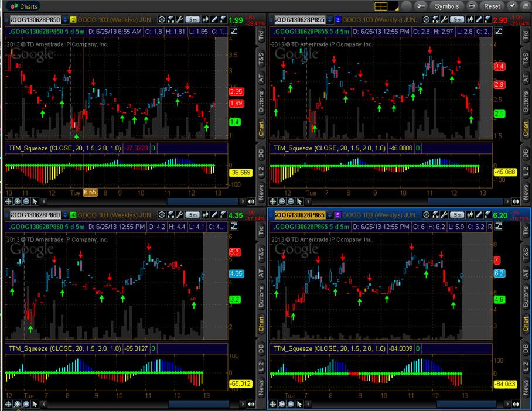Viewport: 532px width, 411px height.
Task: Click the pin icon in the top toolbar
Action: (512, 6)
